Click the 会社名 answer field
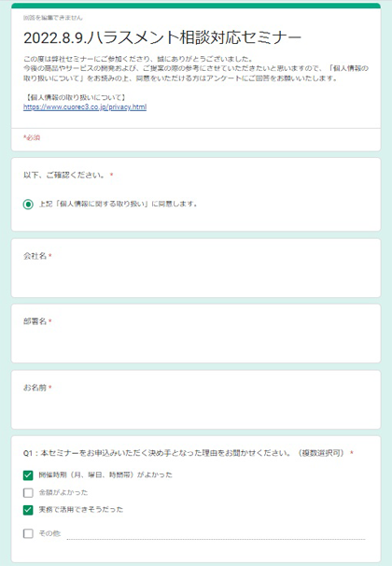This screenshot has height=566, width=392. pyautogui.click(x=196, y=277)
